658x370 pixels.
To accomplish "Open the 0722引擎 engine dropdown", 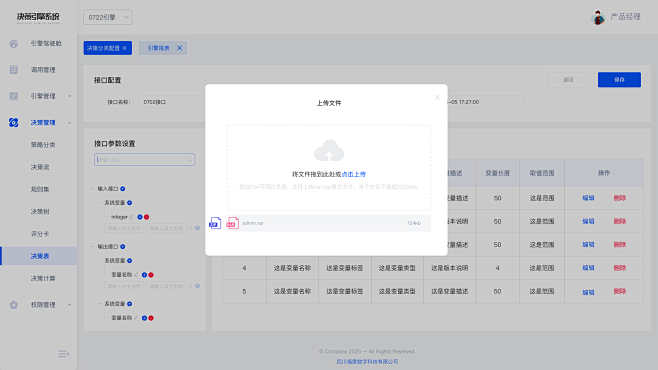I will coord(107,17).
